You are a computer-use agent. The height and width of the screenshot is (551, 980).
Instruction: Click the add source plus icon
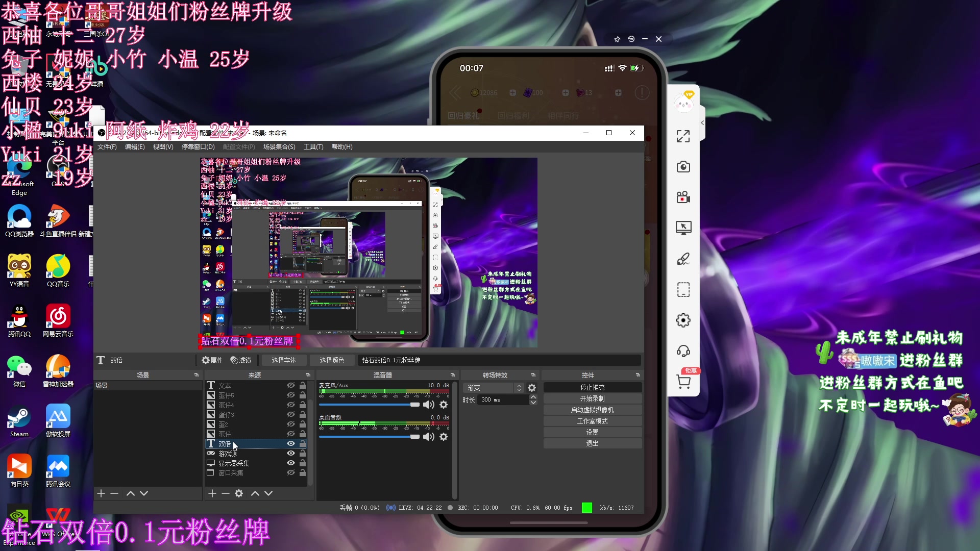pos(212,493)
